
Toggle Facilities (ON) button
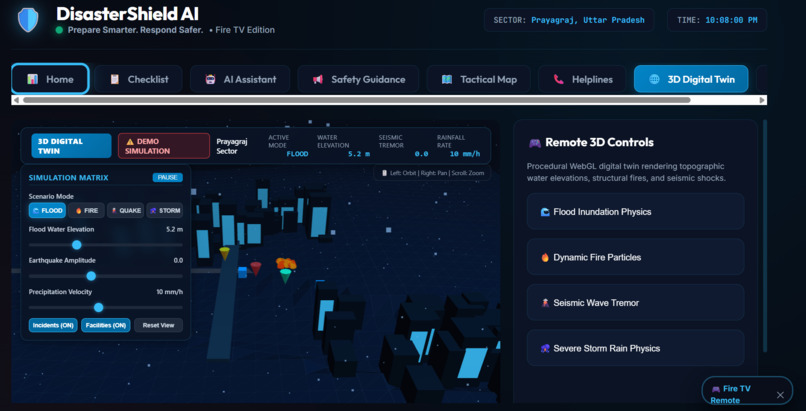[x=105, y=325]
